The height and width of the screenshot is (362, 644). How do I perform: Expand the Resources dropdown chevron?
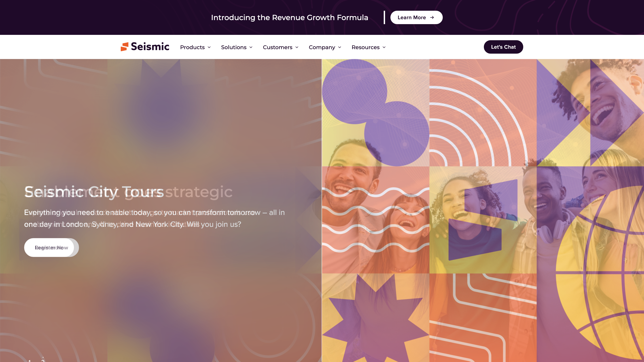tap(384, 47)
